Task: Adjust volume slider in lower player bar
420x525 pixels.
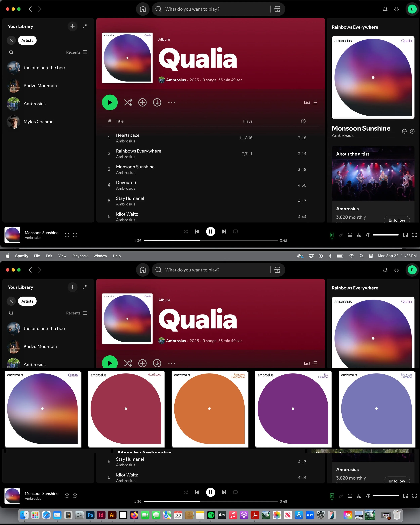Action: click(x=385, y=496)
